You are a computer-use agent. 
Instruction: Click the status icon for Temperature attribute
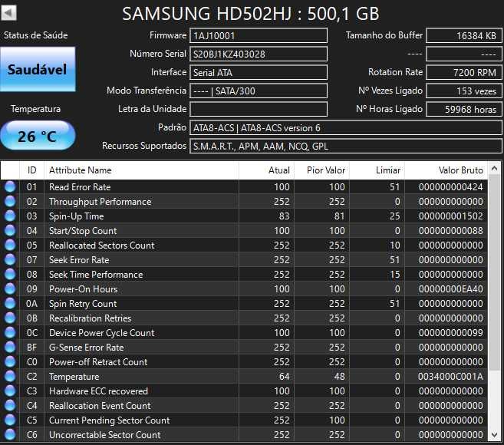[x=10, y=376]
